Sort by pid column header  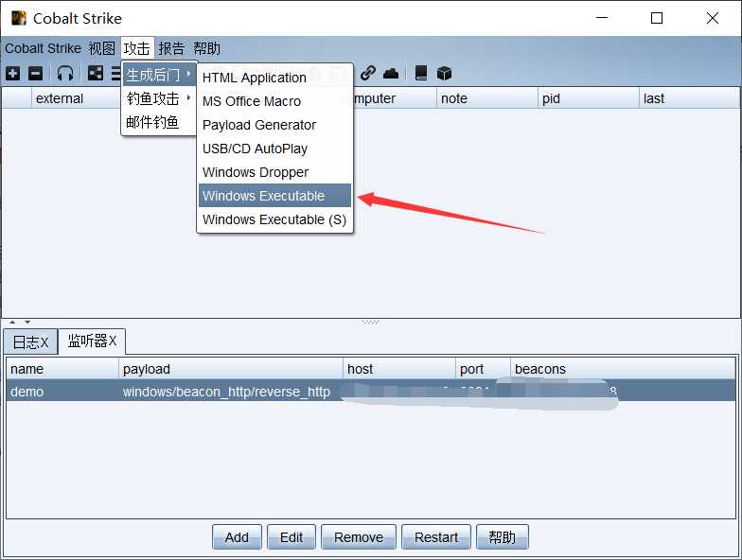tap(589, 98)
